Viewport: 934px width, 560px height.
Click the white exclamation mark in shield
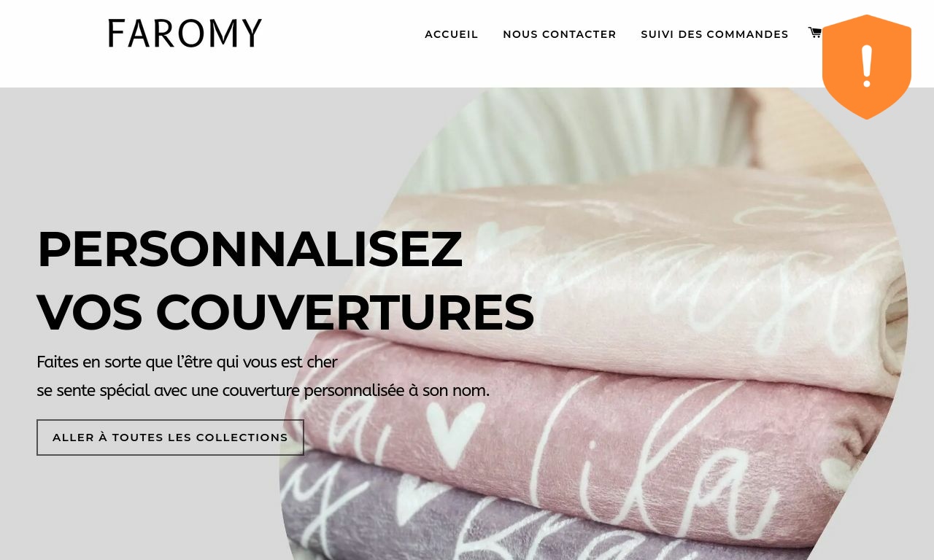(x=867, y=66)
